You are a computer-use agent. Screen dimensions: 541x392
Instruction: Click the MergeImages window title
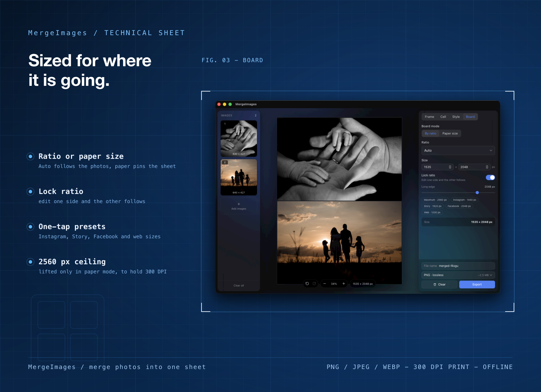(246, 104)
